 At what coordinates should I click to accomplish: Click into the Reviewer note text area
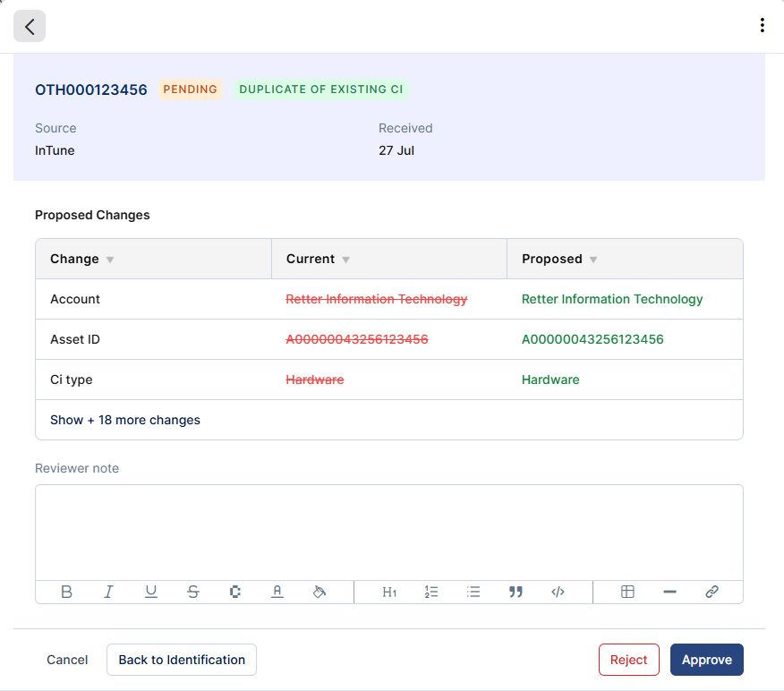pyautogui.click(x=389, y=532)
